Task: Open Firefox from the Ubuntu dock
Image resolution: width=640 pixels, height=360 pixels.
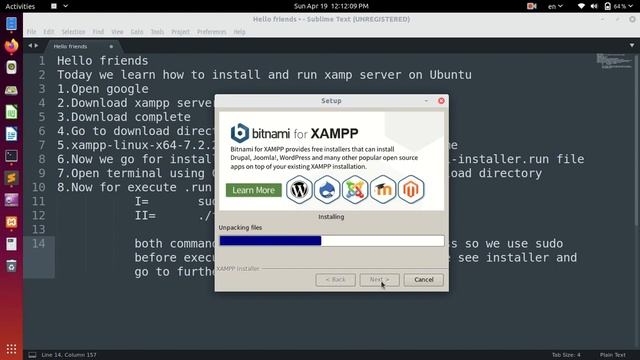Action: pyautogui.click(x=11, y=46)
